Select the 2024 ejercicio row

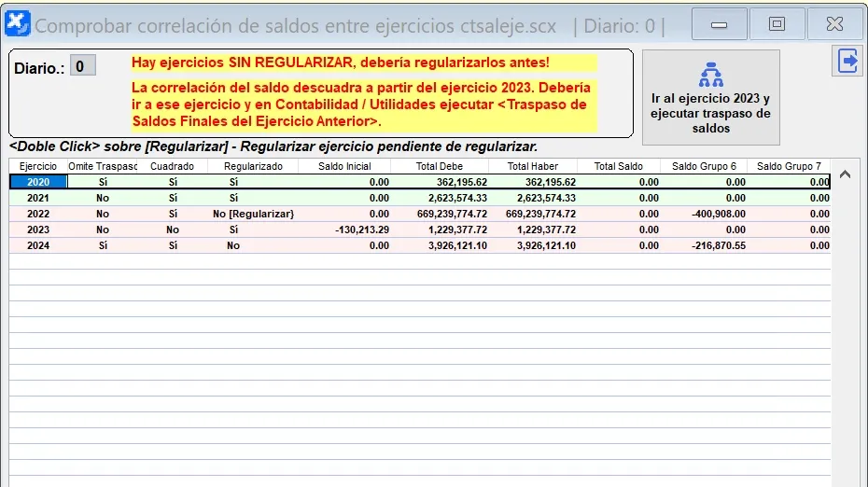tap(38, 245)
